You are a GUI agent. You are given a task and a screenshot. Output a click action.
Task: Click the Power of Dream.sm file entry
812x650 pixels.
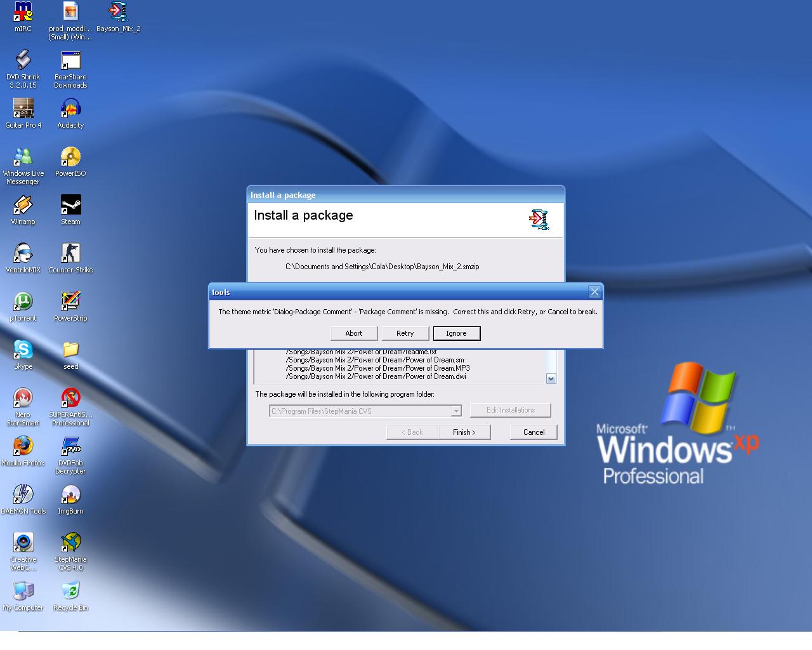click(374, 360)
